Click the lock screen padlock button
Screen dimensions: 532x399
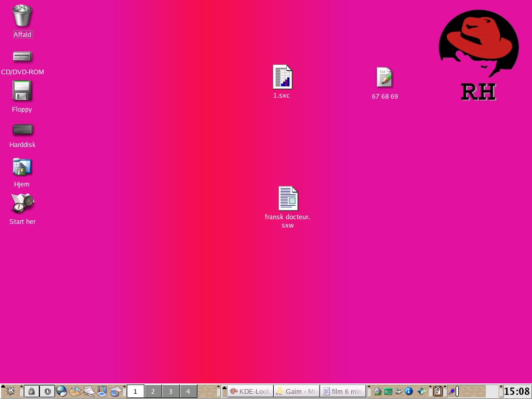coord(32,391)
